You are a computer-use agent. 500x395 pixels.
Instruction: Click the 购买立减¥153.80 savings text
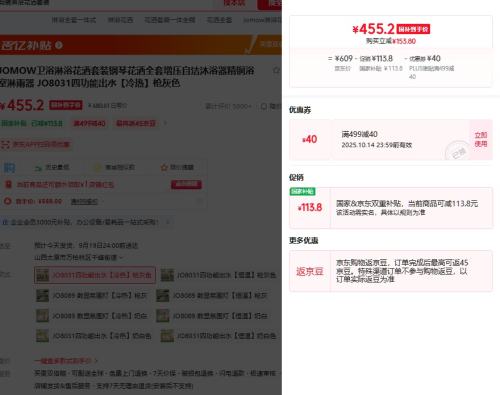(391, 41)
